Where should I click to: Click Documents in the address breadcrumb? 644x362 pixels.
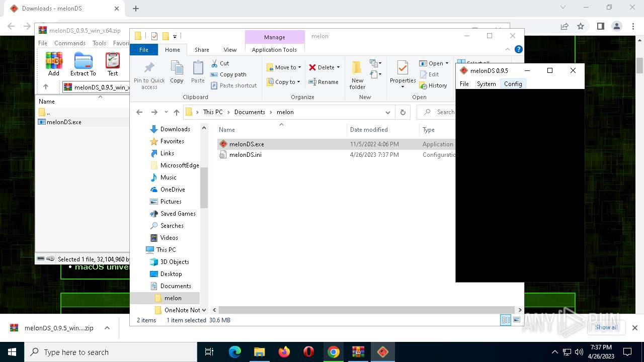pyautogui.click(x=250, y=112)
